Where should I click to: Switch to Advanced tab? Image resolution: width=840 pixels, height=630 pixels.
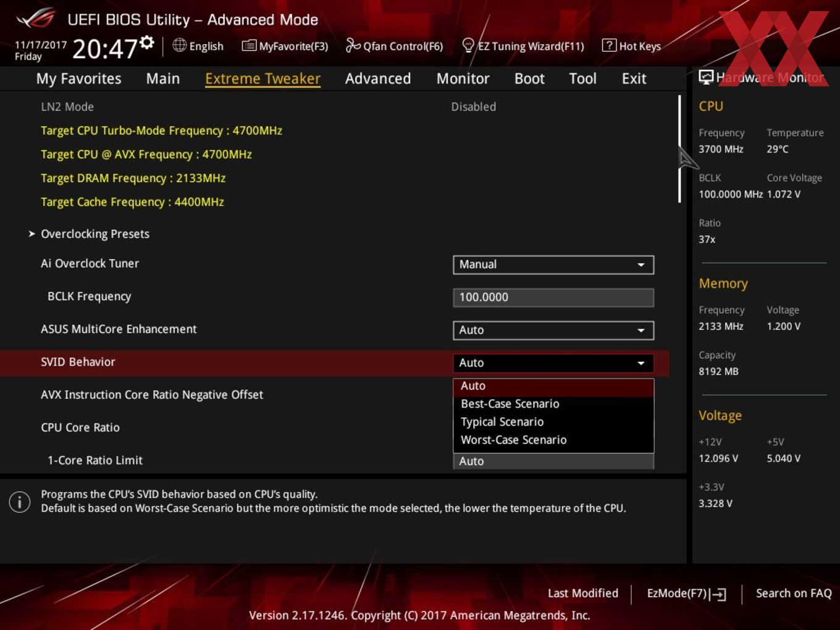pos(378,78)
